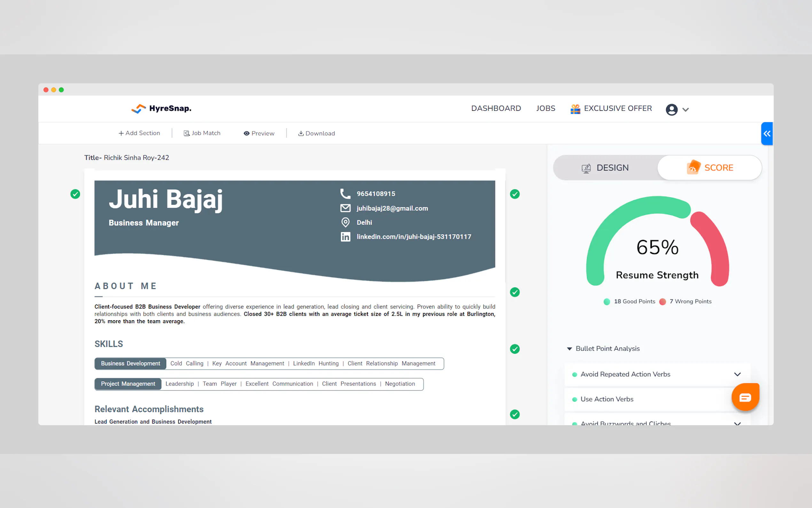Click the gift icon beside Exclusive Offer

tap(575, 109)
